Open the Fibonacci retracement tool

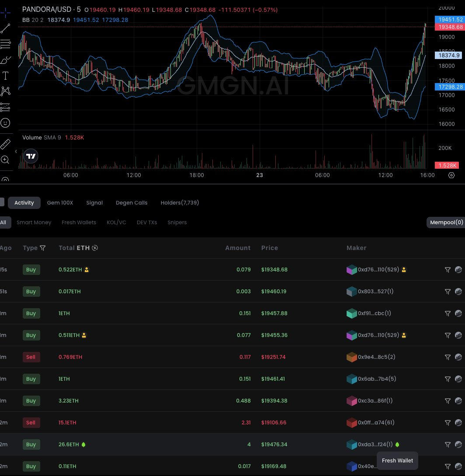click(x=5, y=44)
